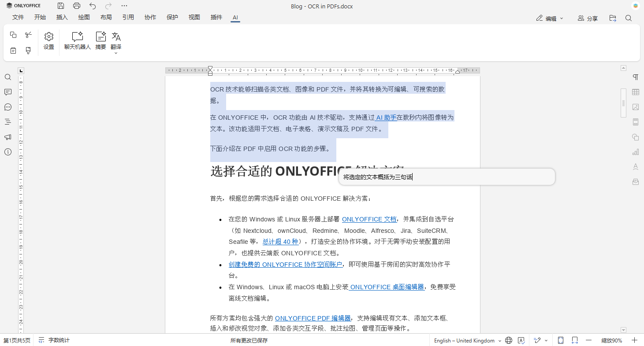This screenshot has height=346, width=644.
Task: Click the AI prompt input field
Action: (447, 177)
